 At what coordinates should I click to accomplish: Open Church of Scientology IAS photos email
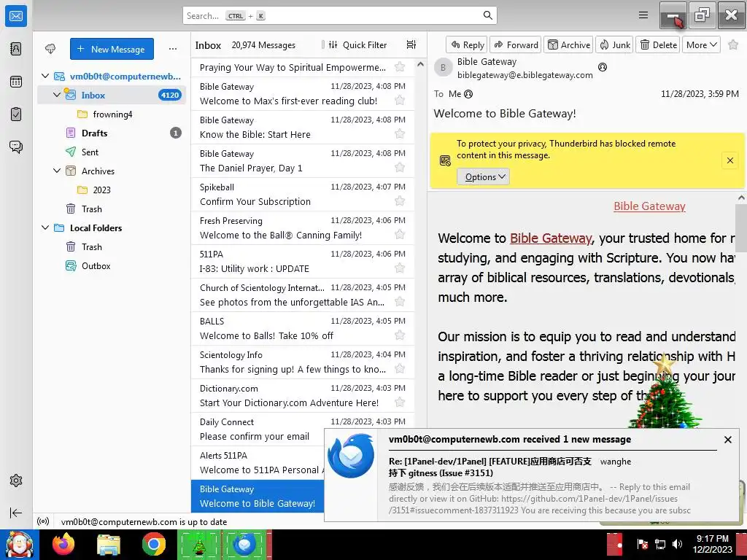pyautogui.click(x=303, y=295)
